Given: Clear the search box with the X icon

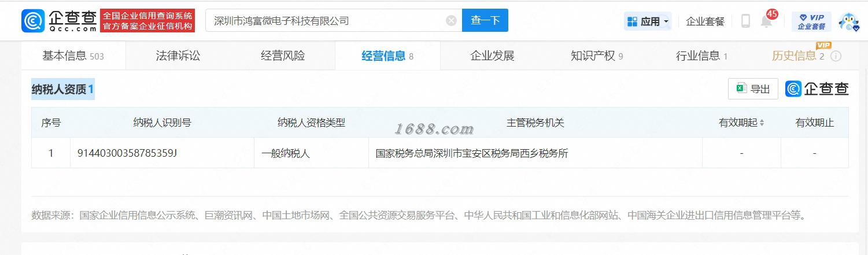Looking at the screenshot, I should [x=452, y=21].
